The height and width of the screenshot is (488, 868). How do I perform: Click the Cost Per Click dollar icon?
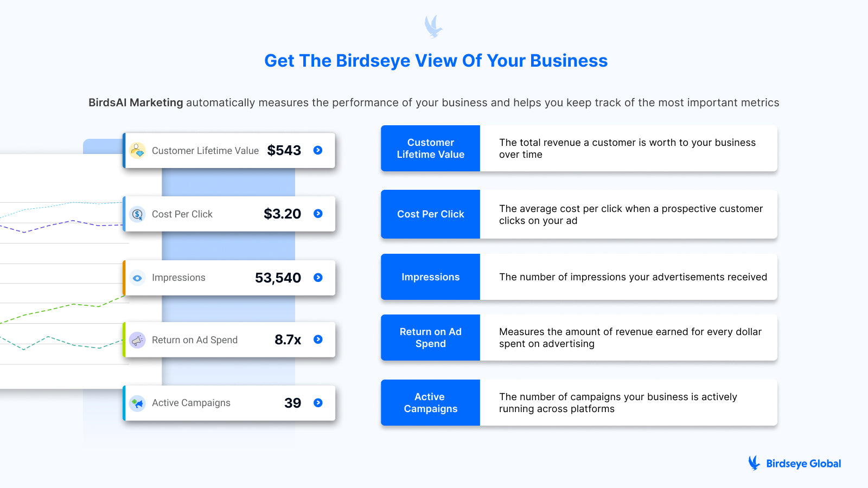click(x=138, y=214)
